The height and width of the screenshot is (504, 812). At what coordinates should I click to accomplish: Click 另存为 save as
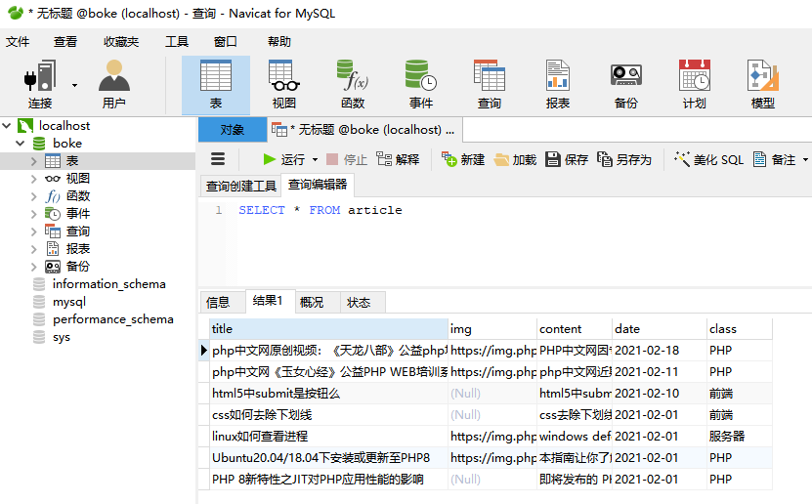[x=624, y=159]
